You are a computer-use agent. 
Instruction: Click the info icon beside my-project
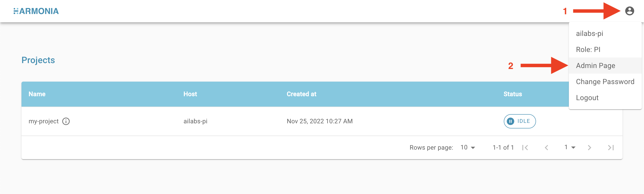point(66,121)
